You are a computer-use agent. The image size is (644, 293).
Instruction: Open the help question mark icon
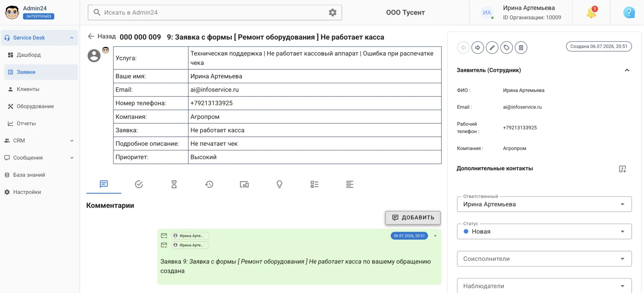coord(629,13)
